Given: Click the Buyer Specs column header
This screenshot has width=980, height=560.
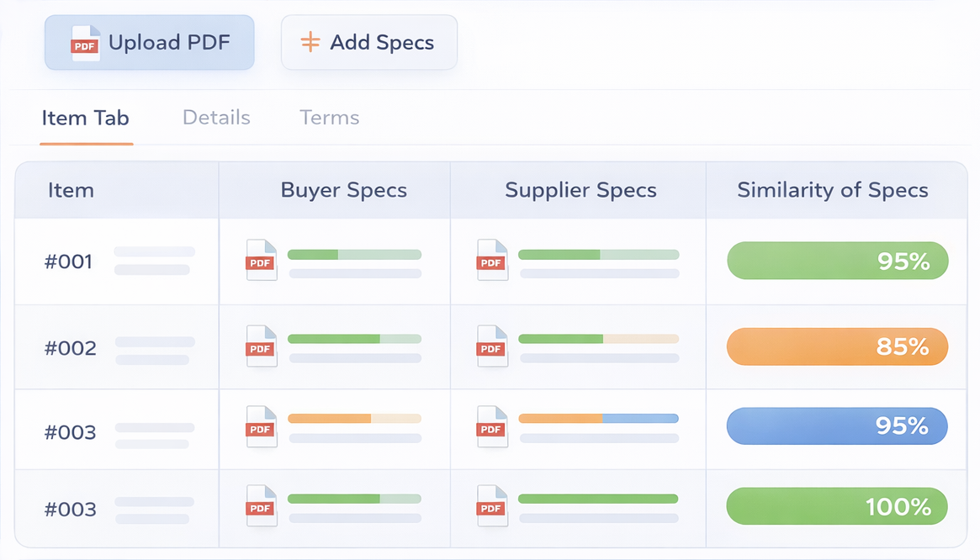Looking at the screenshot, I should click(343, 190).
